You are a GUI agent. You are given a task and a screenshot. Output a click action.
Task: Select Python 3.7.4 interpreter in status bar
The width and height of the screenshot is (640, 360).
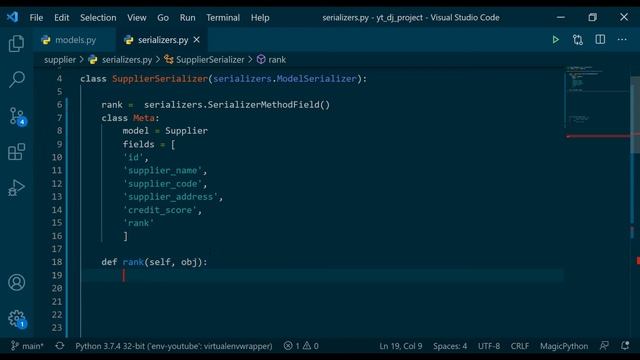[173, 346]
